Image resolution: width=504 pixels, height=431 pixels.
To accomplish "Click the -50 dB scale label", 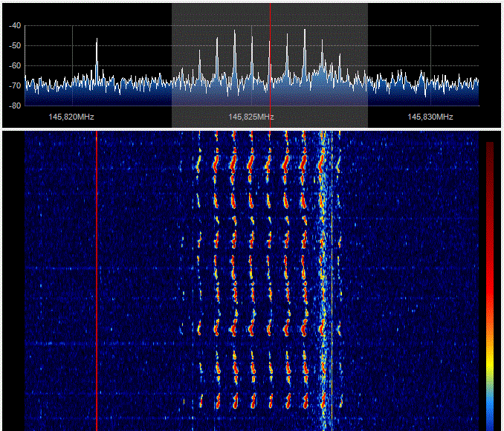I will click(x=15, y=45).
